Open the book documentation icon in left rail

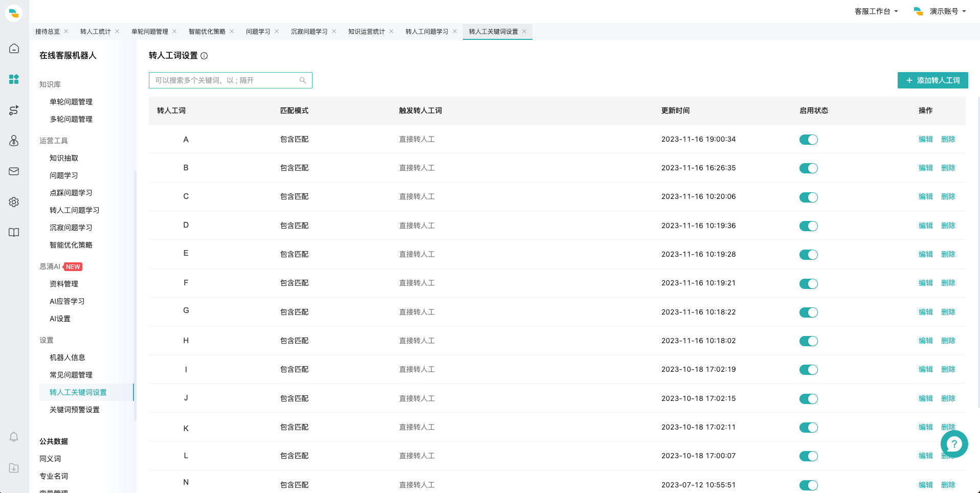coord(14,233)
